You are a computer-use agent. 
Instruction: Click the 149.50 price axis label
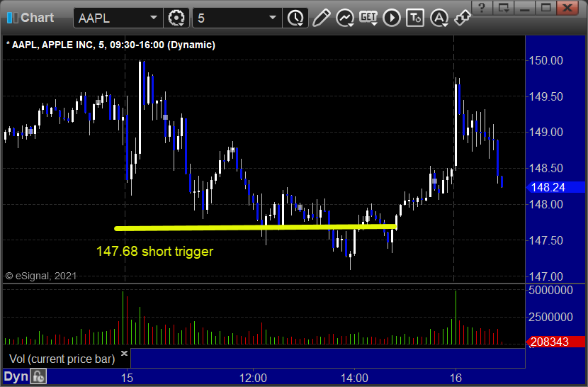pos(545,96)
